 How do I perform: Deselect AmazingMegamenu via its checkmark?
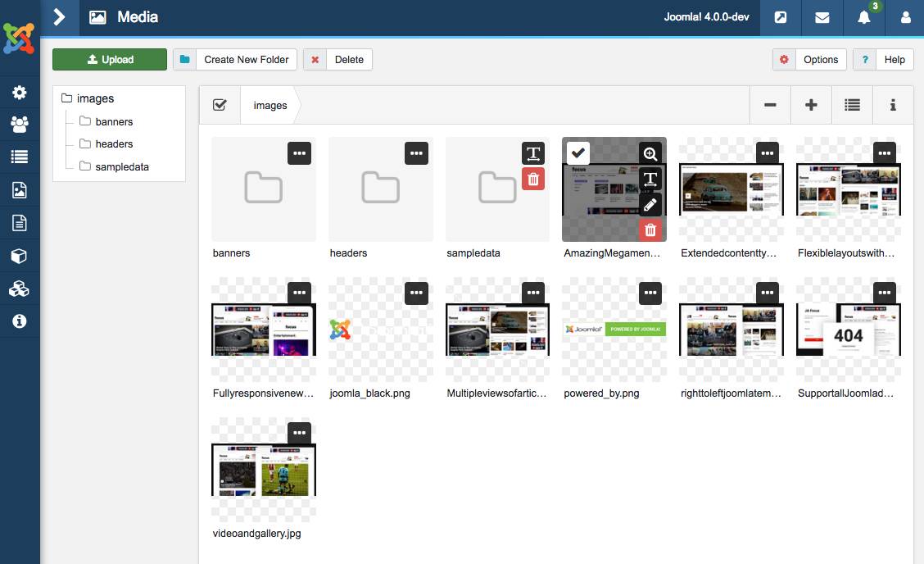coord(578,152)
